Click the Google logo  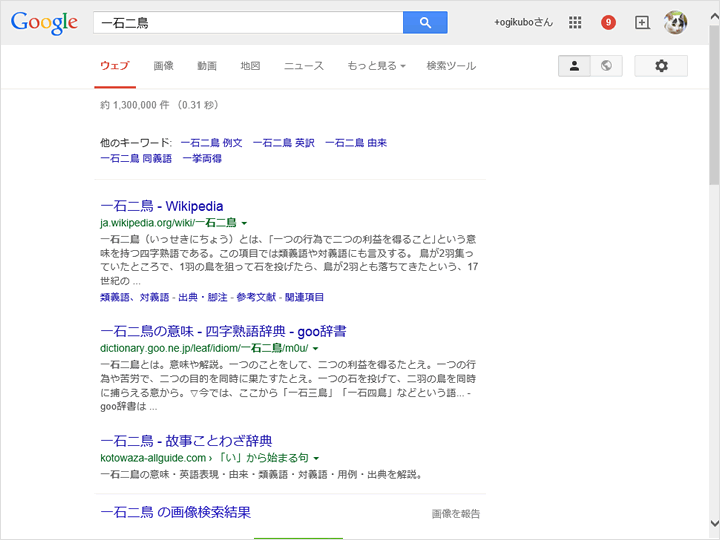coord(44,23)
